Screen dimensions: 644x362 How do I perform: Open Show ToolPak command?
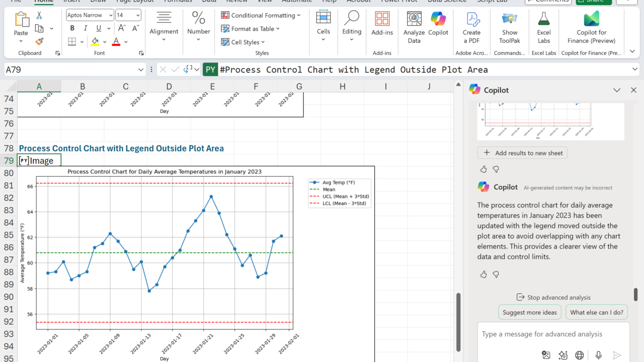coord(509,28)
